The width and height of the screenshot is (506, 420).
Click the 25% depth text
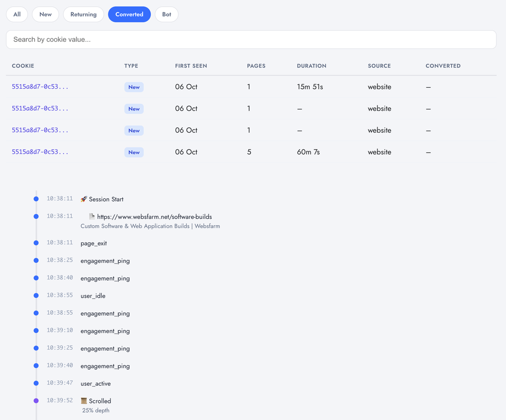point(96,410)
